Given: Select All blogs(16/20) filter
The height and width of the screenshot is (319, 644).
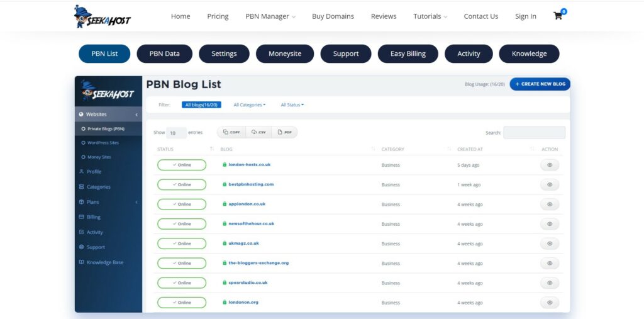Looking at the screenshot, I should 201,105.
